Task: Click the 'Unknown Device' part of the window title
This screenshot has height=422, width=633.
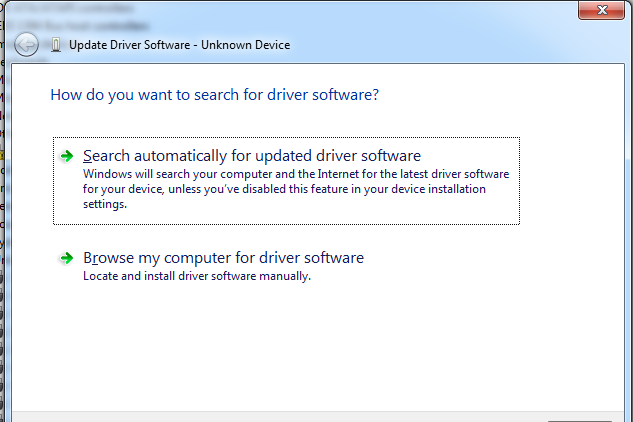Action: click(256, 45)
